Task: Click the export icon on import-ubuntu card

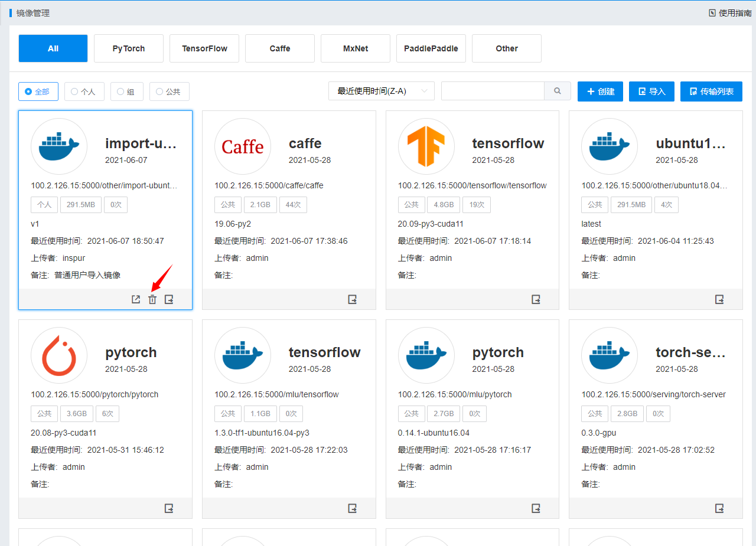Action: (x=169, y=299)
